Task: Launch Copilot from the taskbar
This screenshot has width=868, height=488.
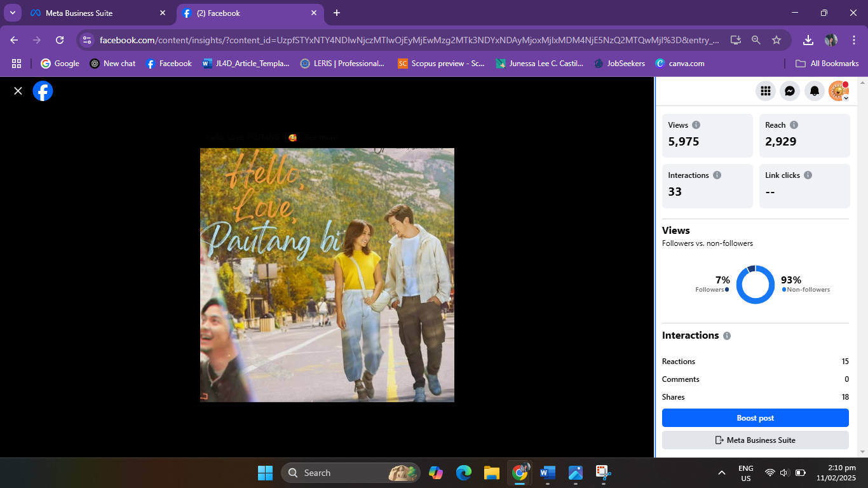Action: tap(436, 473)
